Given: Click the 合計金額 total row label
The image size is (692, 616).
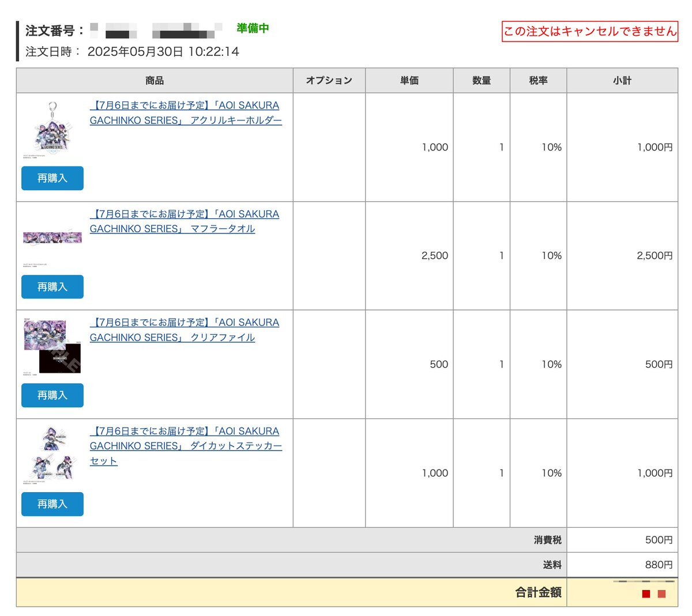Looking at the screenshot, I should click(537, 592).
